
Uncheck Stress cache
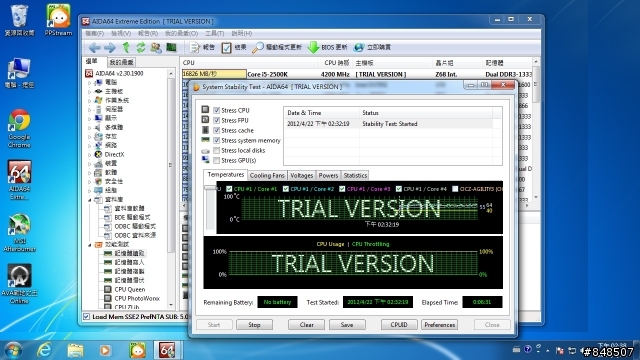click(217, 130)
